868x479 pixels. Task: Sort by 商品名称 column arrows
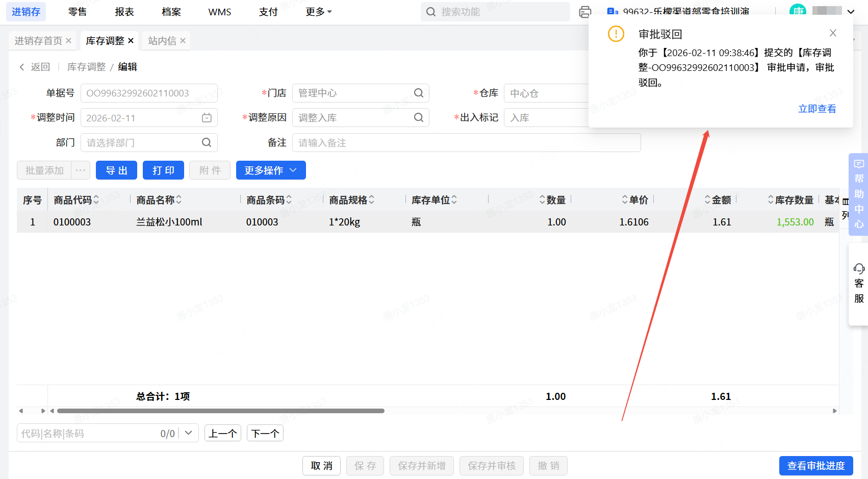tap(178, 200)
